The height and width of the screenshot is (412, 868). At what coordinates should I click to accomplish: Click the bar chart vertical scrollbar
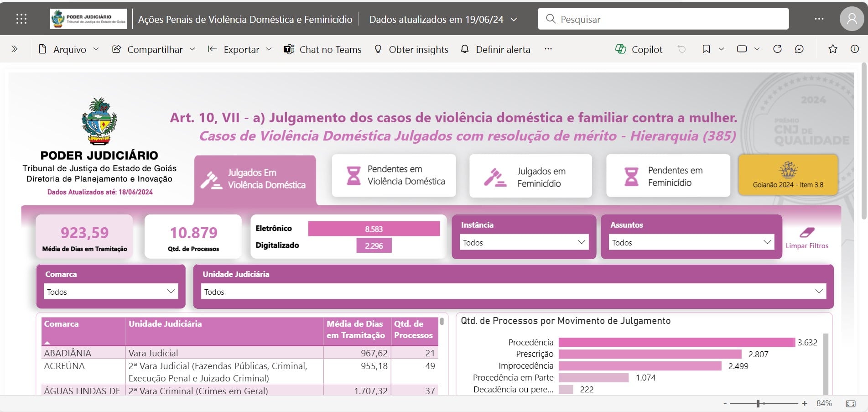[x=826, y=363]
